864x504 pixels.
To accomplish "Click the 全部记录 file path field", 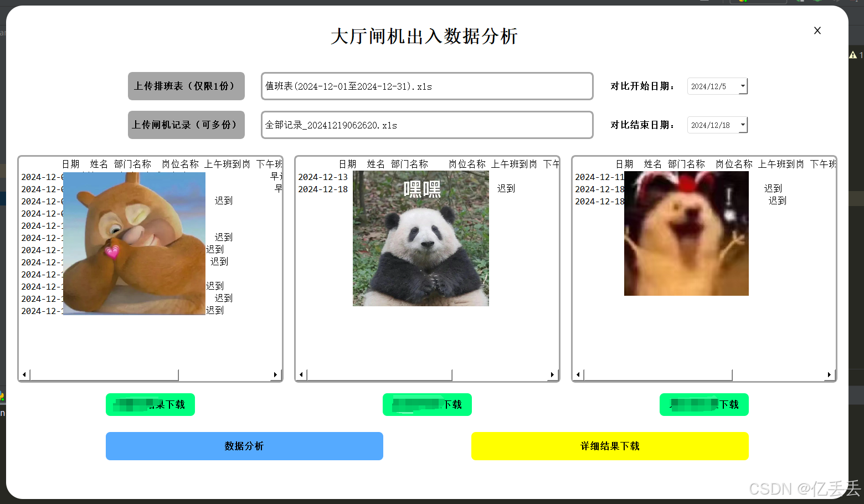I will [x=427, y=125].
